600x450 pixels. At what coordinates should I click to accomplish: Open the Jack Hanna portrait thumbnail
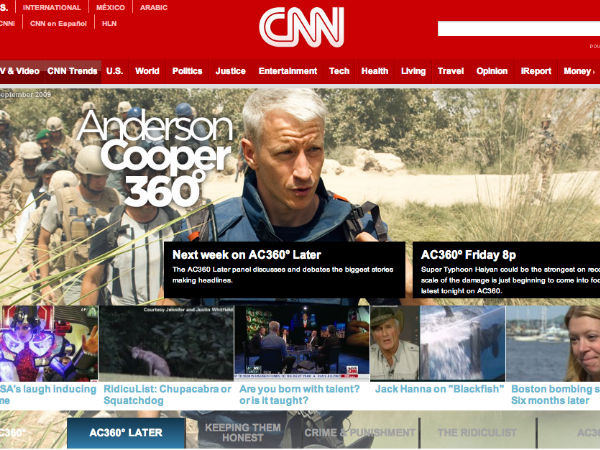point(394,343)
